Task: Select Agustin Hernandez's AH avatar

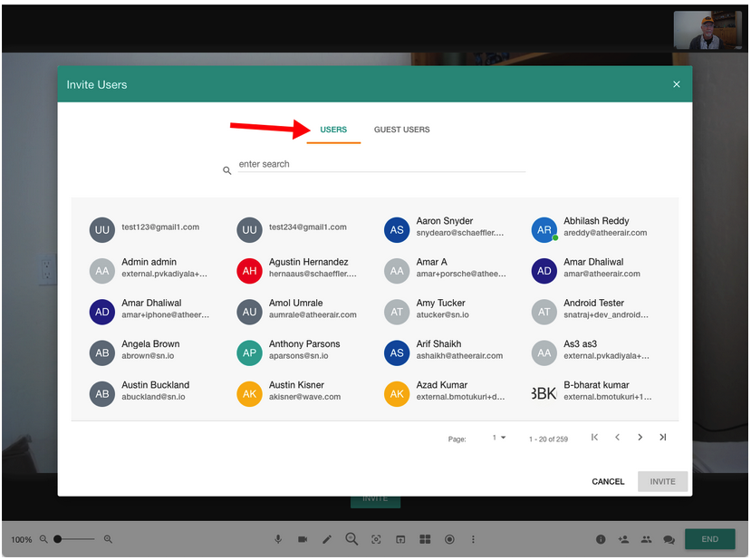Action: (x=249, y=271)
